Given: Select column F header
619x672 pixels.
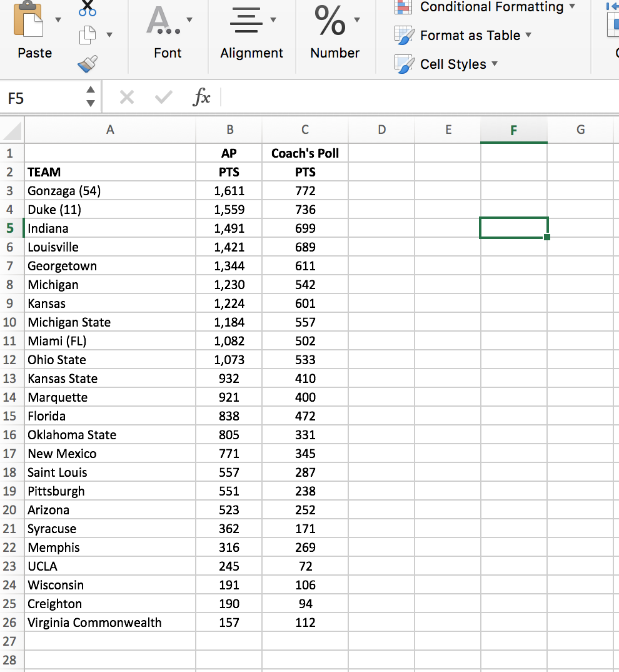Looking at the screenshot, I should (514, 130).
